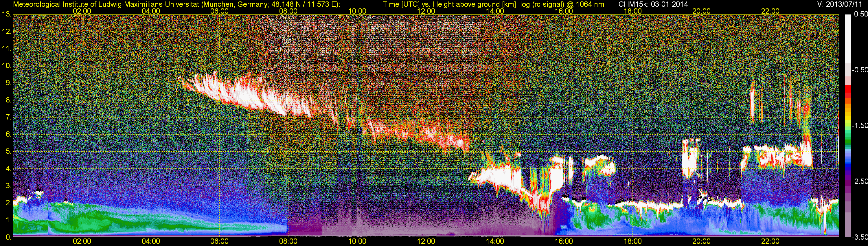The height and width of the screenshot is (246, 868).
Task: Pick the green segment of the colorbar
Action: [847, 141]
